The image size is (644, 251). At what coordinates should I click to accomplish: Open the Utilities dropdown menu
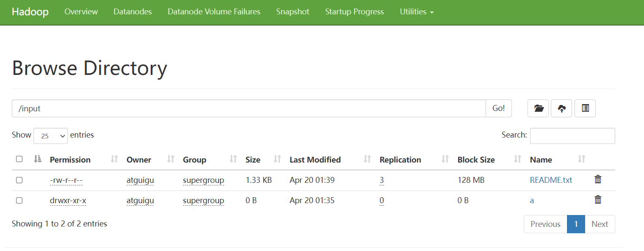pyautogui.click(x=417, y=12)
